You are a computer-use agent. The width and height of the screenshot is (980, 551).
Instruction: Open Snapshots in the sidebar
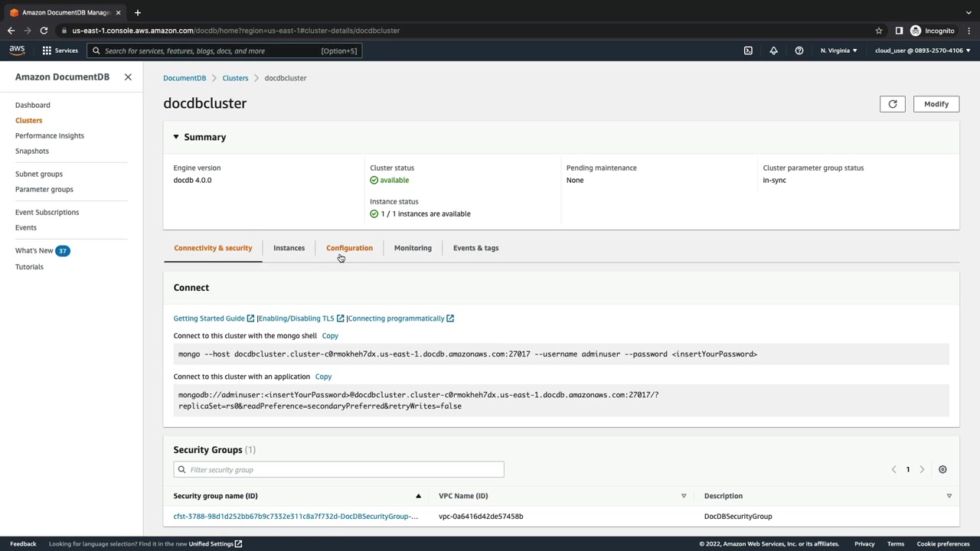(32, 151)
